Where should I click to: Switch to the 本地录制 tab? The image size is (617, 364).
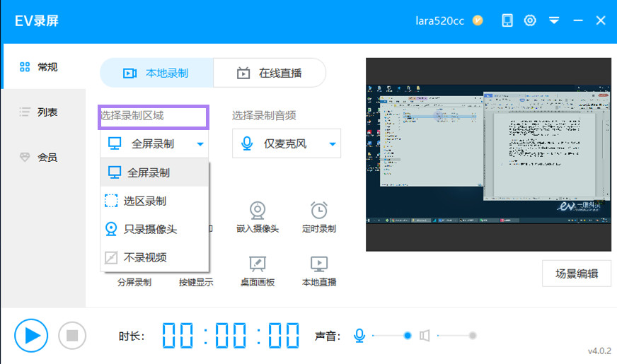pyautogui.click(x=156, y=73)
